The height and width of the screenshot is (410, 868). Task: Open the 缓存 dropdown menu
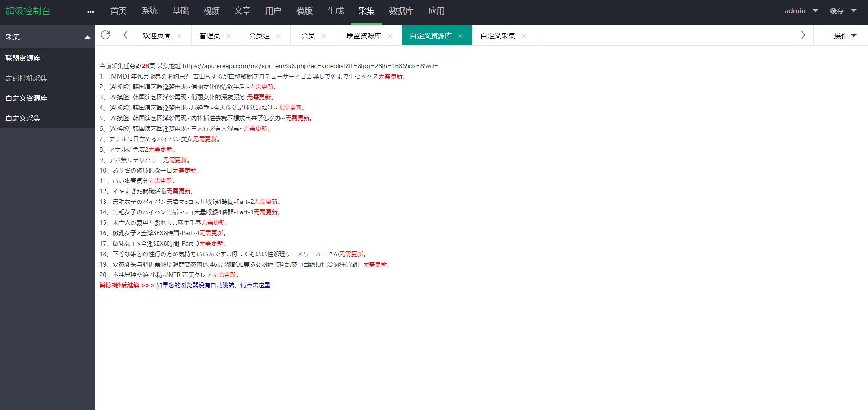[x=843, y=11]
